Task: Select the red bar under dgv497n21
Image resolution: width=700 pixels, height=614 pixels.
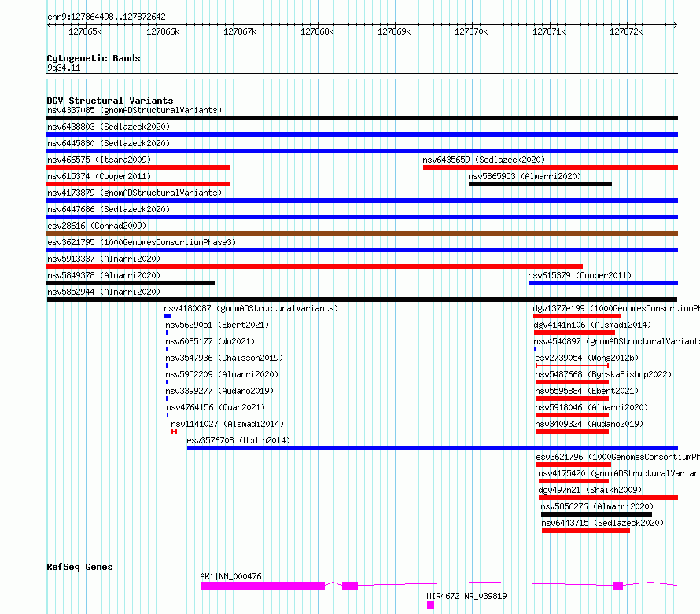Action: pos(609,498)
